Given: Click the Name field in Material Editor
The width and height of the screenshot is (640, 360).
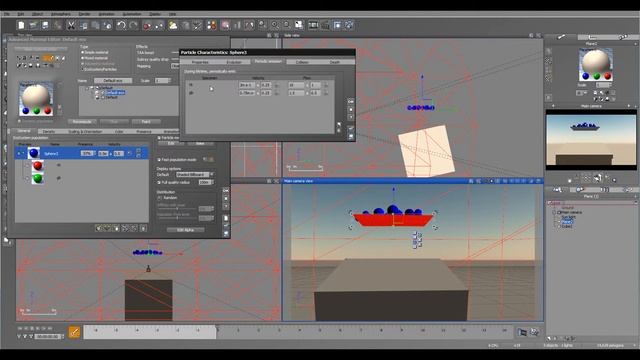Looking at the screenshot, I should (x=113, y=80).
